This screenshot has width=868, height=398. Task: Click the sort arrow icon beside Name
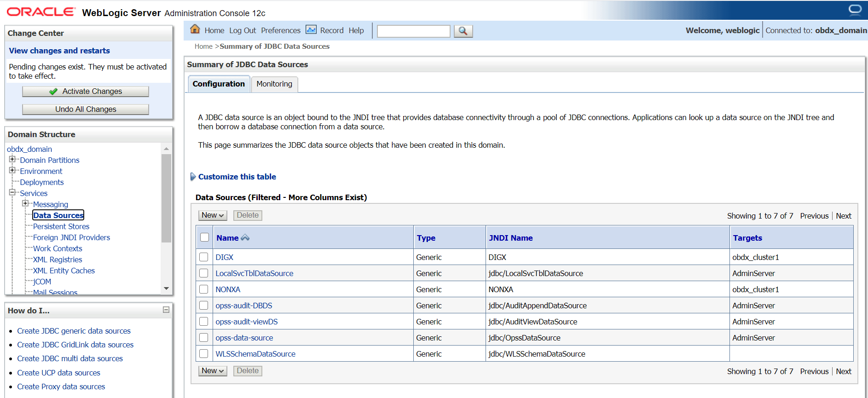pos(245,237)
